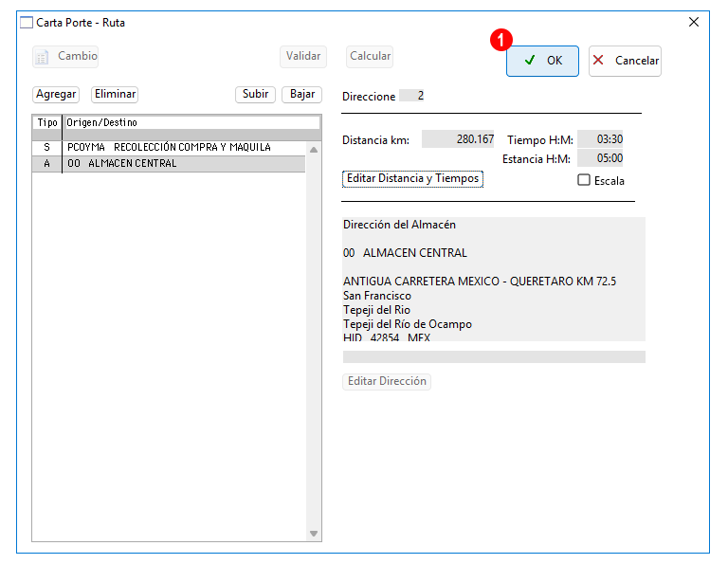728x564 pixels.
Task: Close the Carta Porte - Ruta window
Action: click(x=694, y=23)
